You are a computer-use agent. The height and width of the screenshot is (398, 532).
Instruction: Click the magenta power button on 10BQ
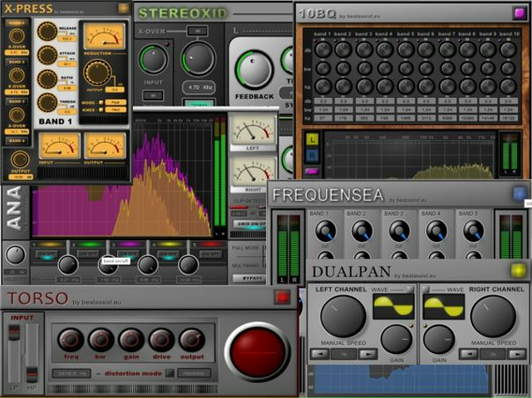click(519, 12)
